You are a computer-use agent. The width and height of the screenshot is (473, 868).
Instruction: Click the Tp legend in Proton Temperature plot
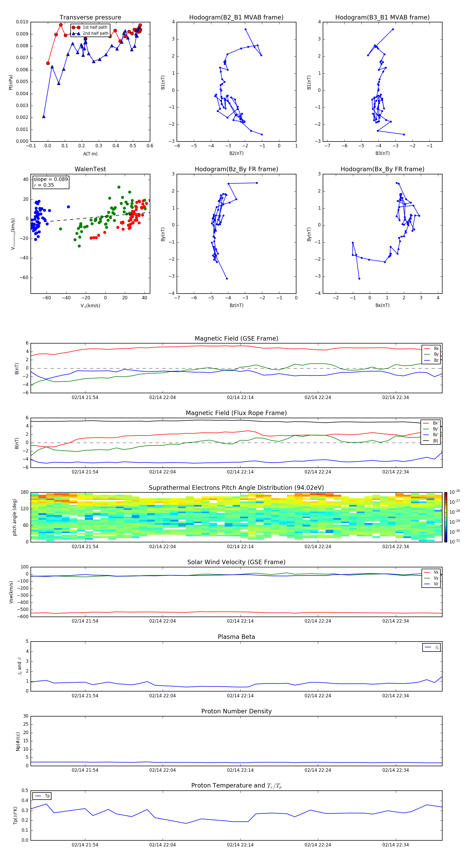point(42,796)
